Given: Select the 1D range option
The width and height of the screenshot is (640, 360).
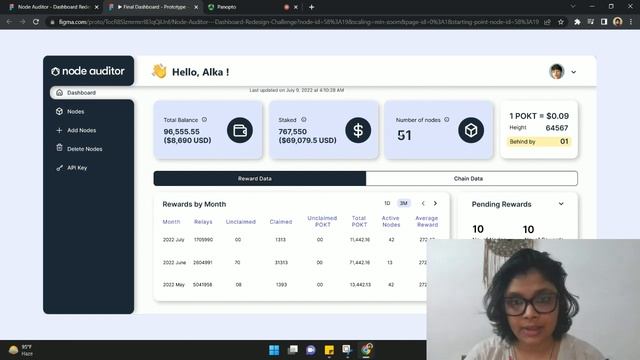Looking at the screenshot, I should point(387,203).
